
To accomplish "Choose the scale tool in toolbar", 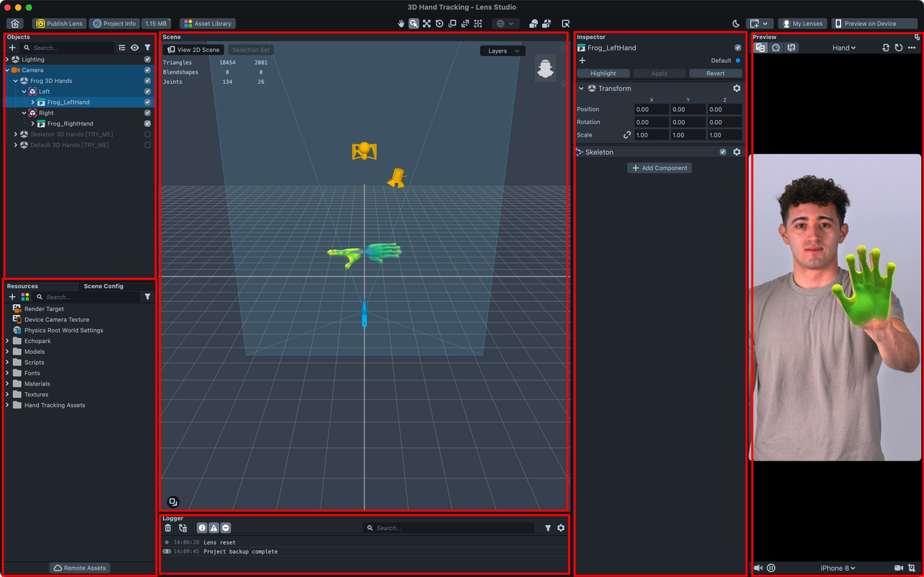I will (x=453, y=24).
